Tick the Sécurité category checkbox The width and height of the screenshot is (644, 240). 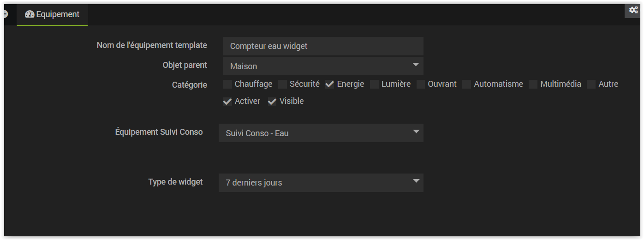pos(282,84)
